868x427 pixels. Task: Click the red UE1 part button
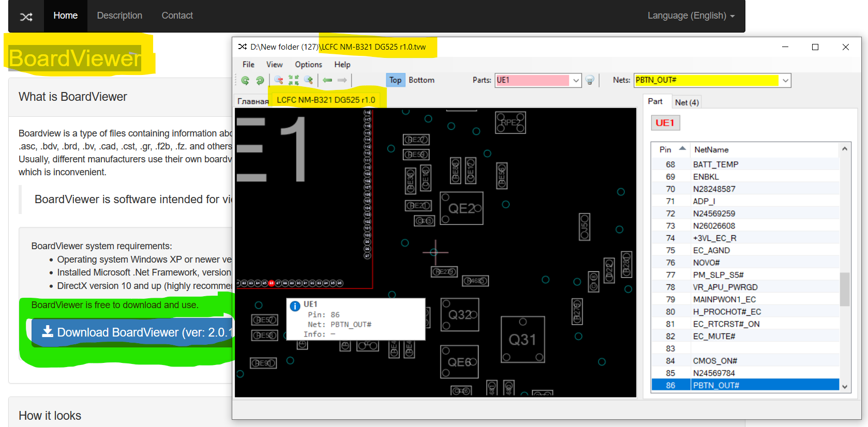click(665, 123)
